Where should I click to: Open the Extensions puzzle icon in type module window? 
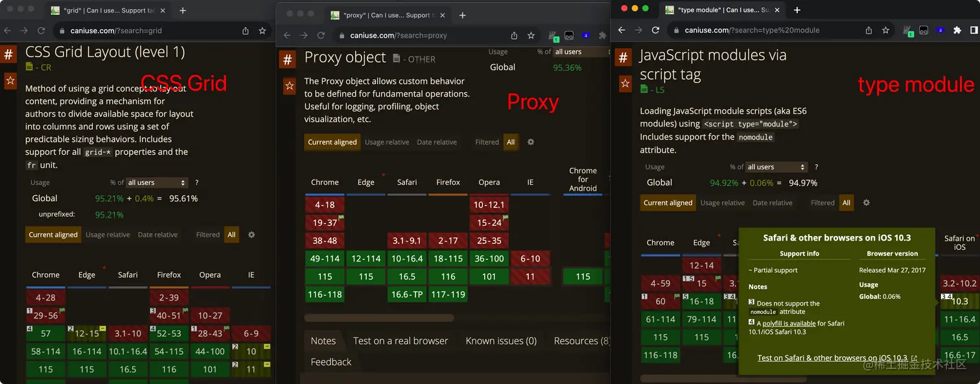point(957,30)
